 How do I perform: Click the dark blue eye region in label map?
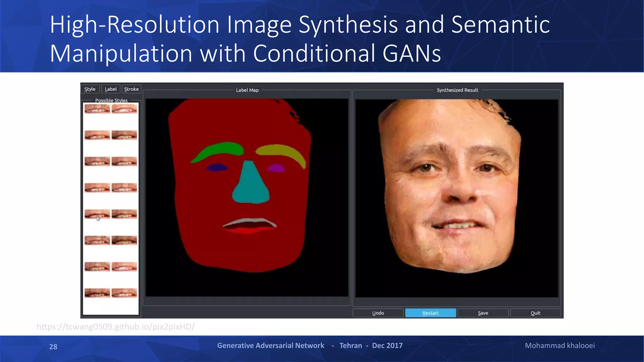[x=217, y=168]
